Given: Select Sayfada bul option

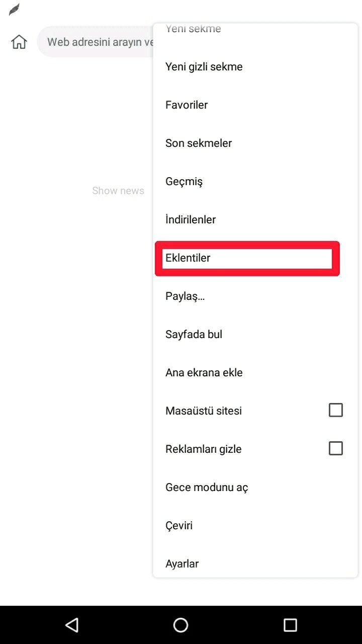Looking at the screenshot, I should pyautogui.click(x=194, y=335).
